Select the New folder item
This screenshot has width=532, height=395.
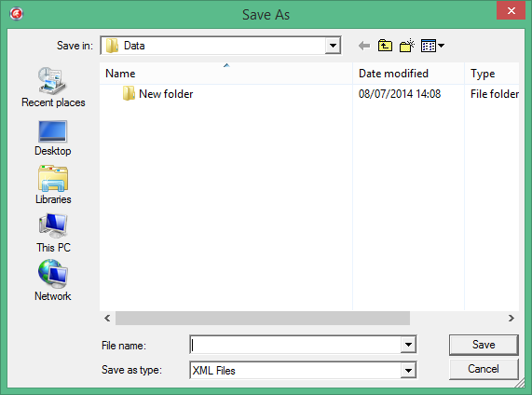coord(157,94)
